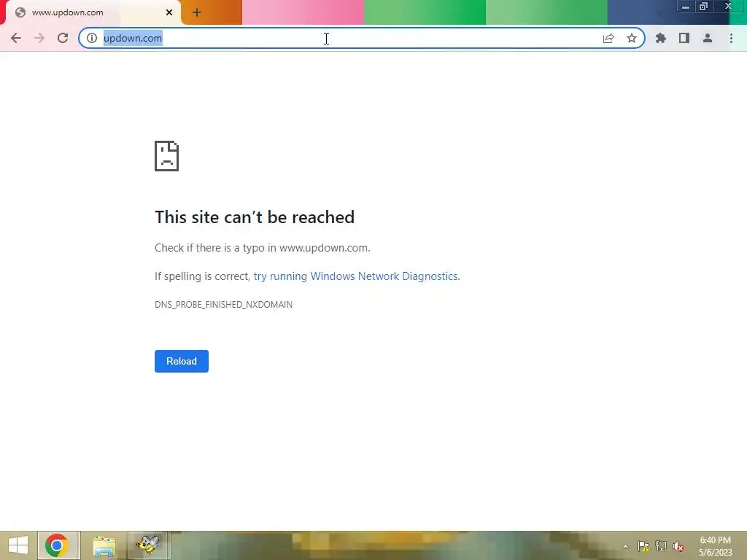Viewport: 747px width, 560px height.
Task: Open clock showing 6:40 PM
Action: tap(715, 546)
